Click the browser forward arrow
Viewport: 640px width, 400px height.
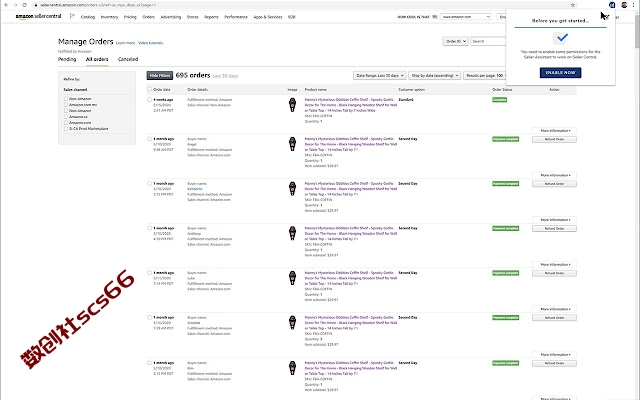click(x=15, y=5)
